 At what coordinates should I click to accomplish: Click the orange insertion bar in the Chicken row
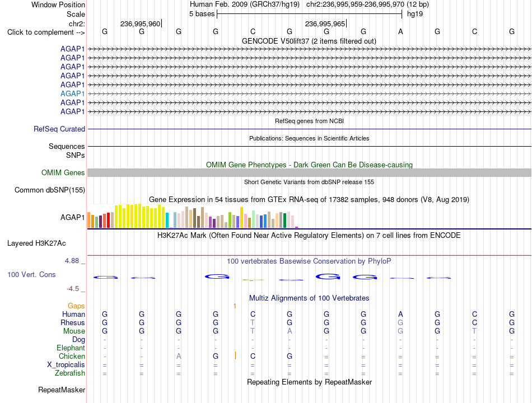(x=235, y=355)
